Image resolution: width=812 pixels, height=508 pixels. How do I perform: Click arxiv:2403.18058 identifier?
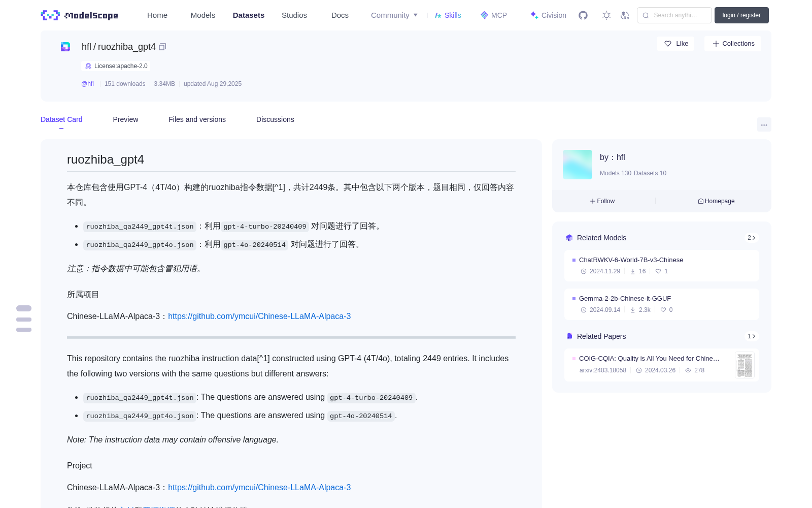click(603, 370)
